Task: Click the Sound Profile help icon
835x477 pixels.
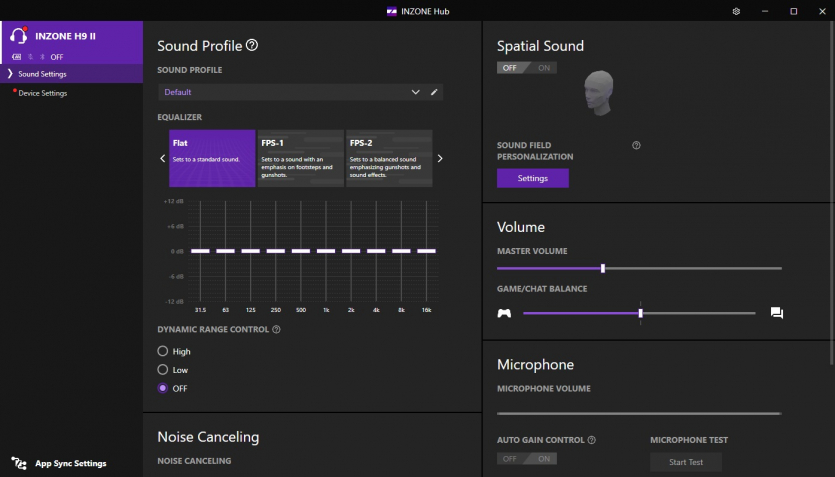Action: pos(252,46)
